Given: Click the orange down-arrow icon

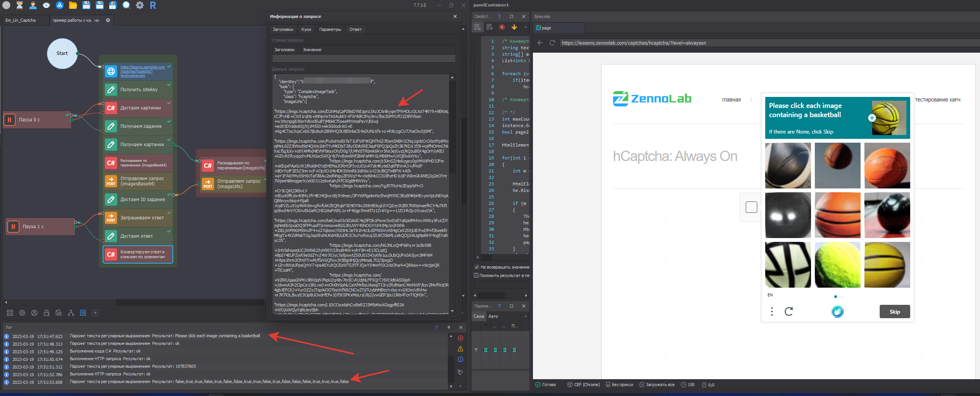Looking at the screenshot, I should (x=514, y=27).
